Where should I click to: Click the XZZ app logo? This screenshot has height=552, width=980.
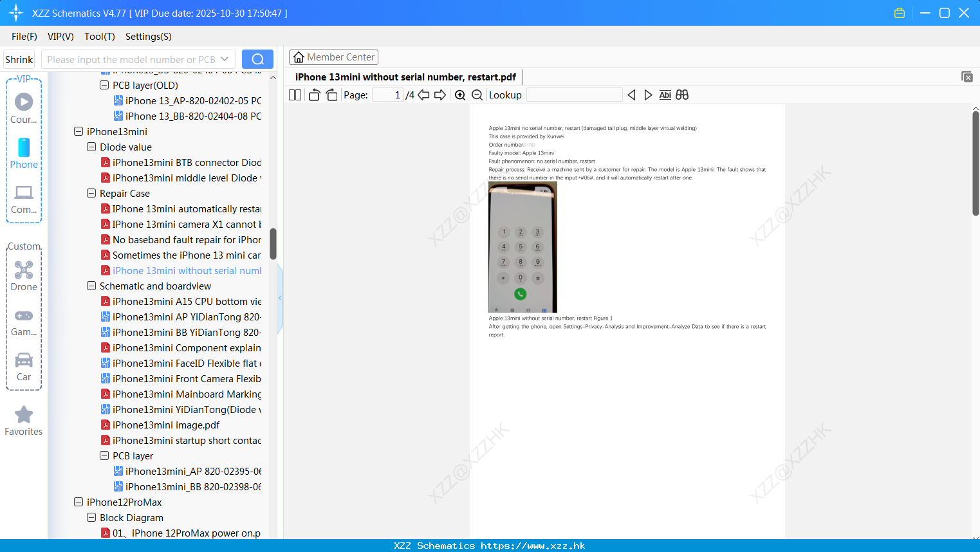tap(16, 13)
